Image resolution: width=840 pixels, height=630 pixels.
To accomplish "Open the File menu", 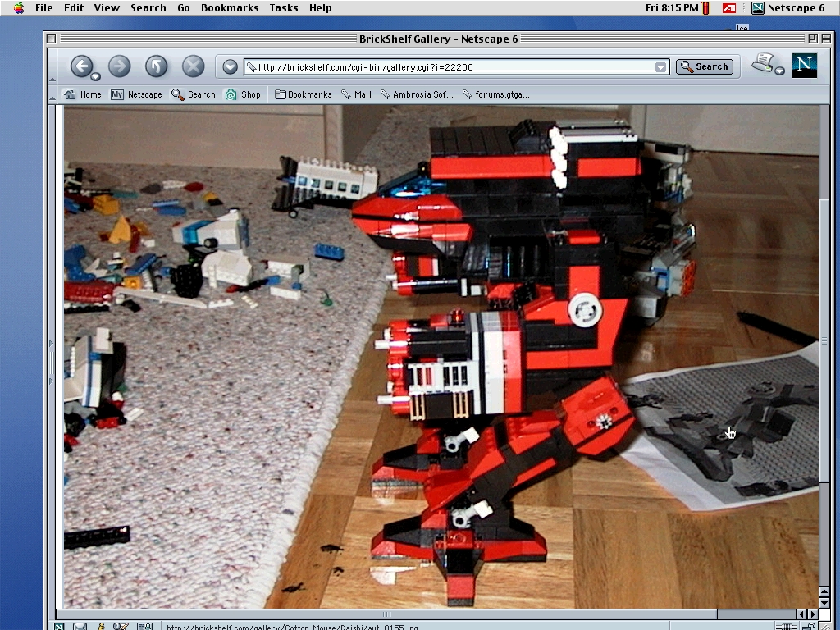I will (x=44, y=7).
